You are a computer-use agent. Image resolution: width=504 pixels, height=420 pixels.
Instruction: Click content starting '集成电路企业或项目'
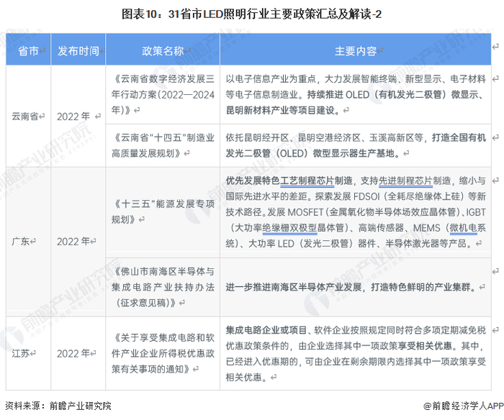[x=356, y=354]
